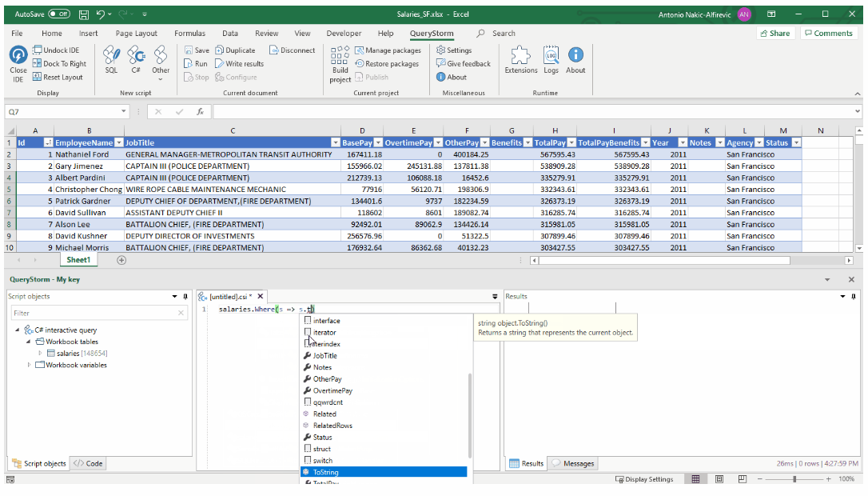This screenshot has width=868, height=496.
Task: Switch to the Code tab
Action: pos(88,463)
